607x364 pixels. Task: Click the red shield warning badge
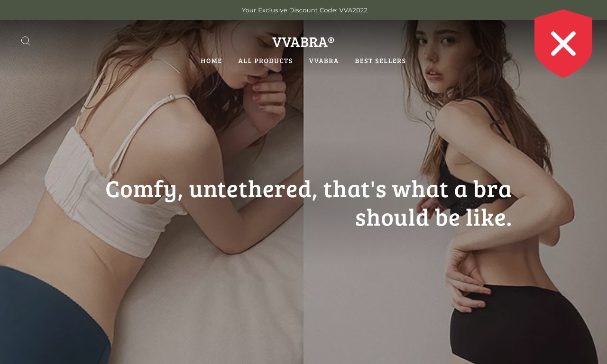563,44
